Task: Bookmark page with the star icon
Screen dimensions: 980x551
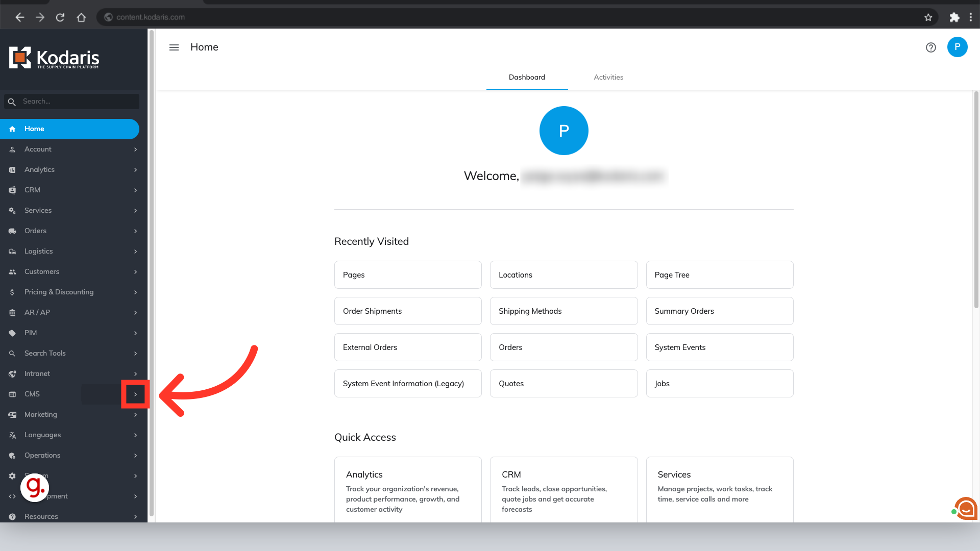Action: click(928, 17)
